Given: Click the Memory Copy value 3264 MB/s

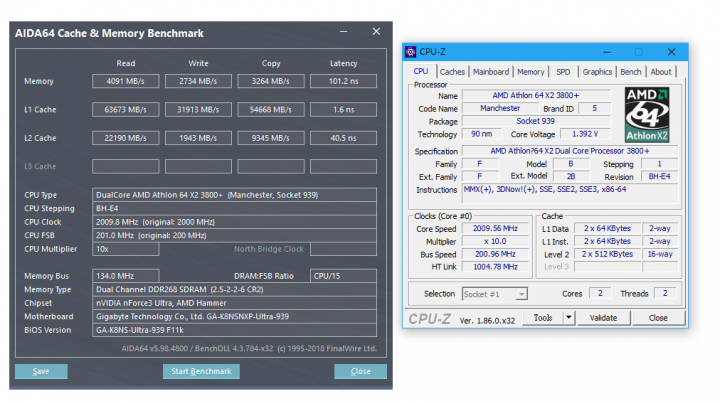Looking at the screenshot, I should 270,81.
